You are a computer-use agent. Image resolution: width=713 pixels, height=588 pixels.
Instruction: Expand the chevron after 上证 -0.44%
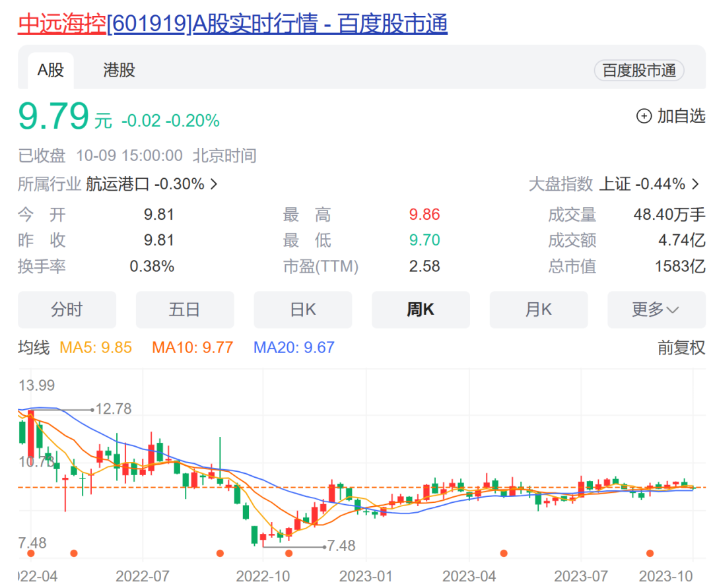[x=695, y=184]
